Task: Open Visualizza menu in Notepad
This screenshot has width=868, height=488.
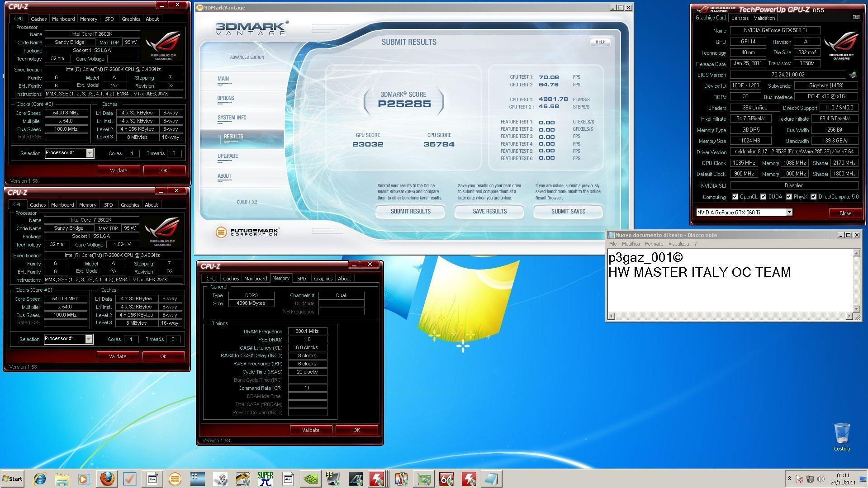Action: click(x=679, y=244)
